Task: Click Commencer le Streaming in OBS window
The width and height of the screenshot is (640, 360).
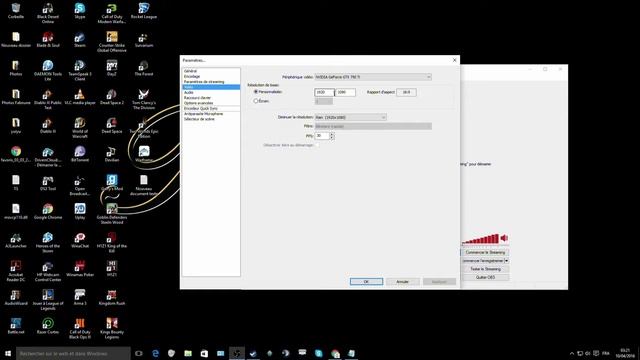Action: [x=485, y=252]
